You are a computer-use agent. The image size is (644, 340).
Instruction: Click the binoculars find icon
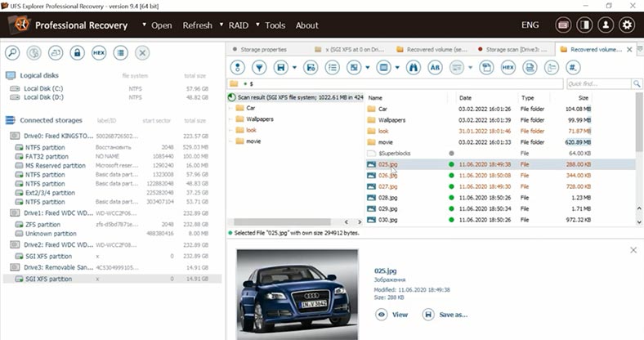[414, 67]
